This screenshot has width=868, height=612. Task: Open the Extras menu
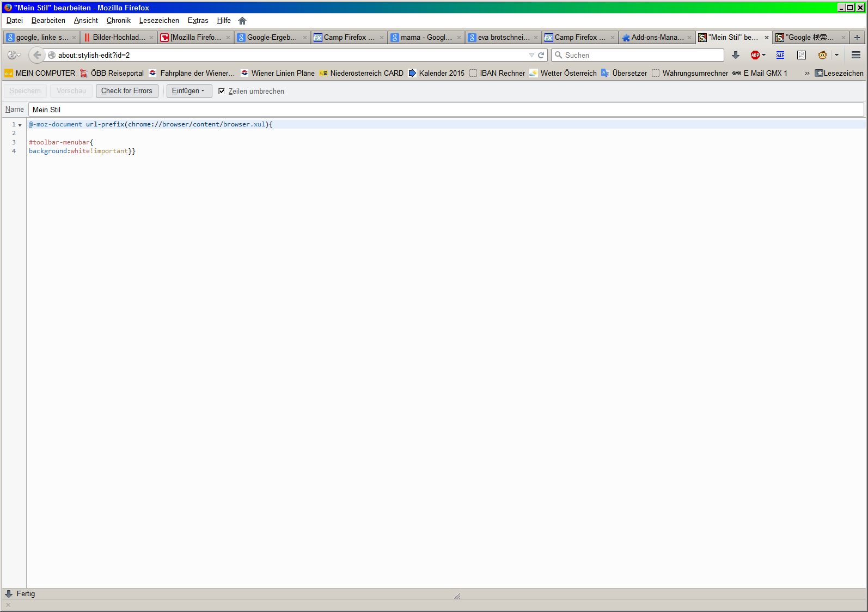click(198, 21)
